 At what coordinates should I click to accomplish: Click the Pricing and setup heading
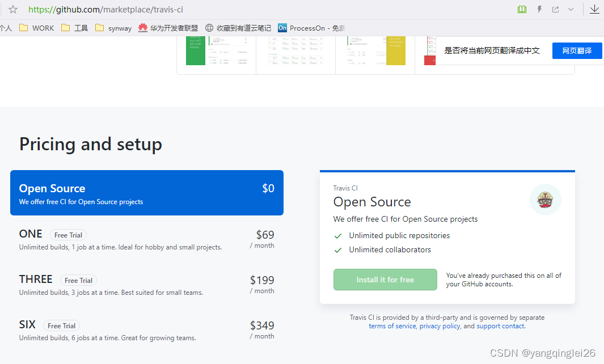pyautogui.click(x=91, y=145)
